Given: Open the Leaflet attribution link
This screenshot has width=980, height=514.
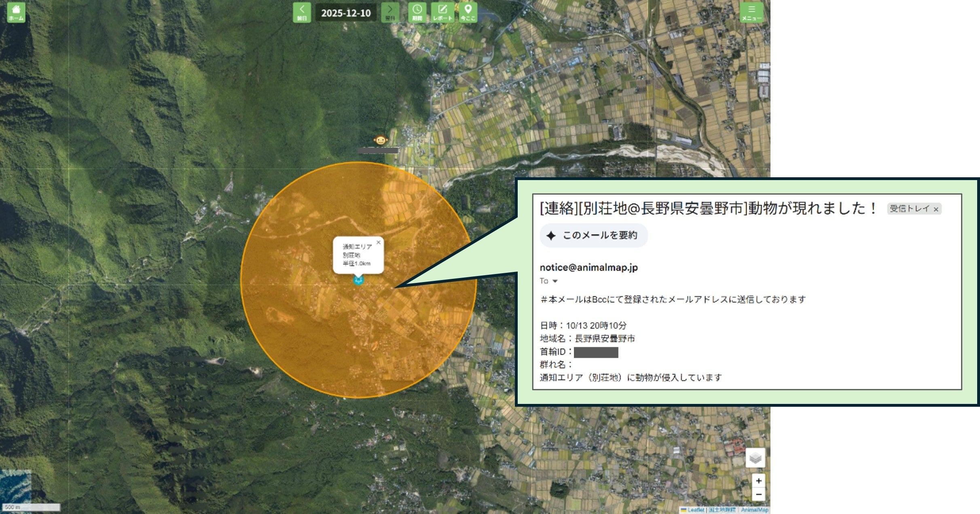Looking at the screenshot, I should point(696,510).
